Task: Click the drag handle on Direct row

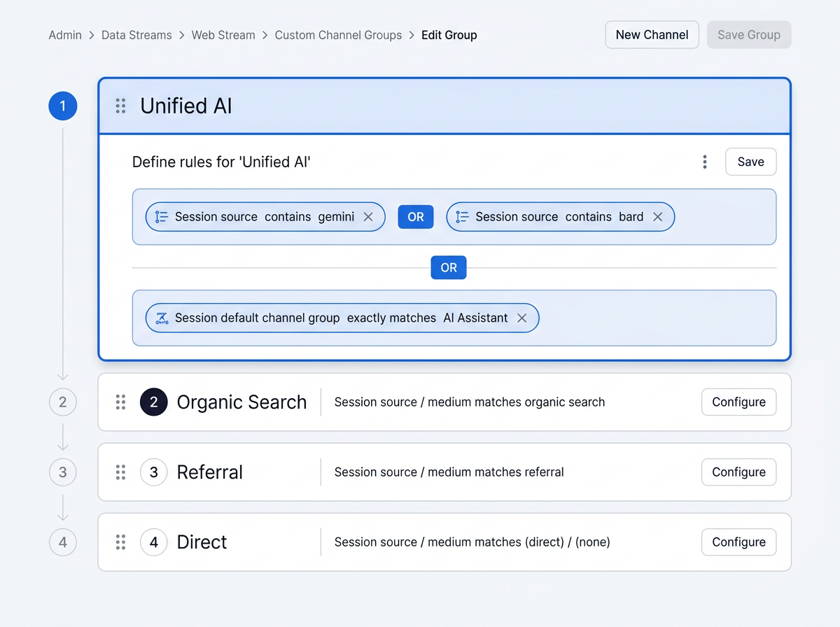Action: point(120,542)
